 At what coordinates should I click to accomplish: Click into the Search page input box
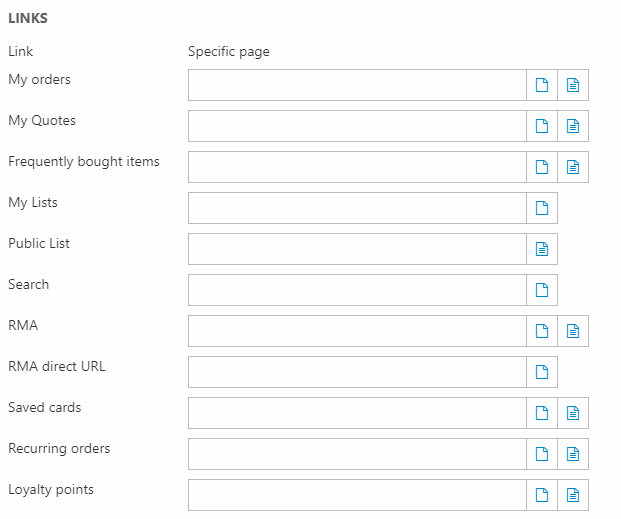tap(357, 290)
